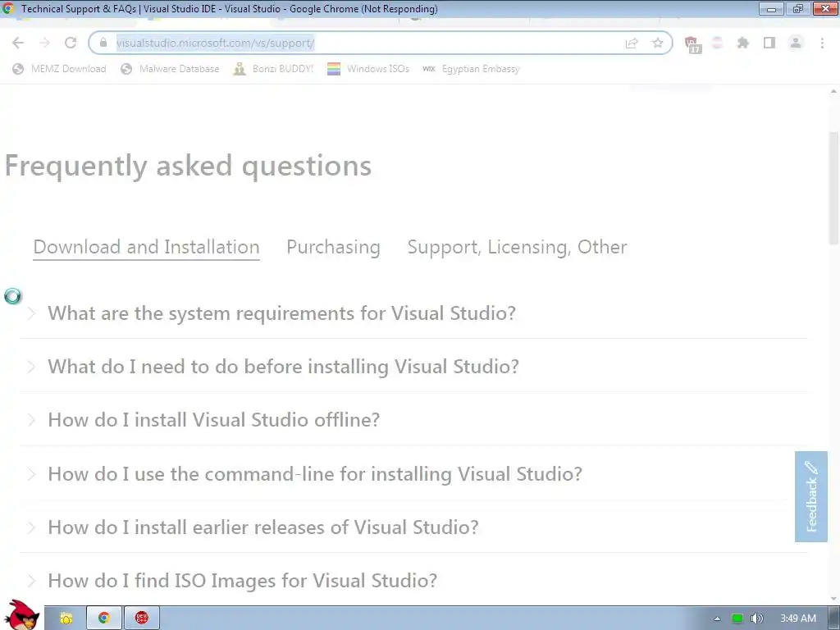Click the page vertical scrollbar thumb
Image resolution: width=840 pixels, height=630 pixels.
[833, 188]
